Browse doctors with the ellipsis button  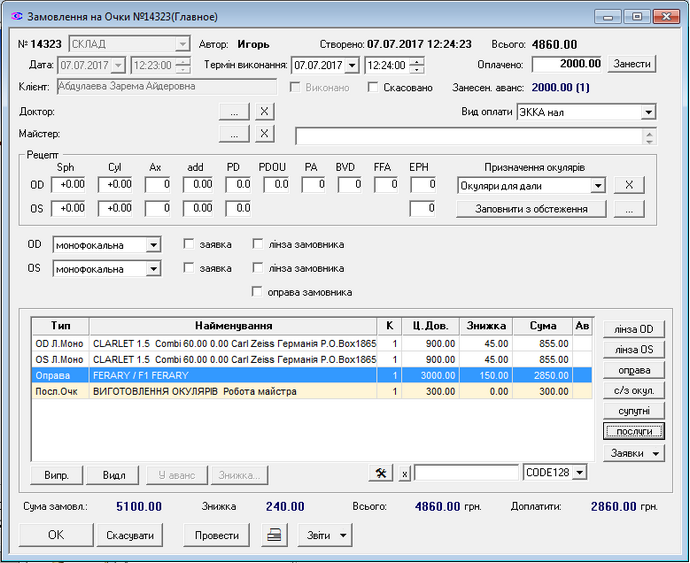pos(232,112)
